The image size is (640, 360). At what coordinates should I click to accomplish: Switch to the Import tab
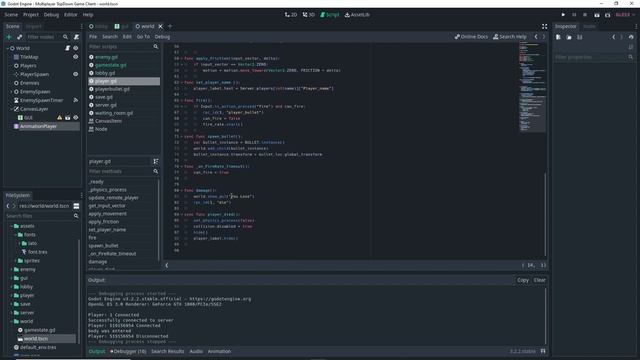coord(33,26)
